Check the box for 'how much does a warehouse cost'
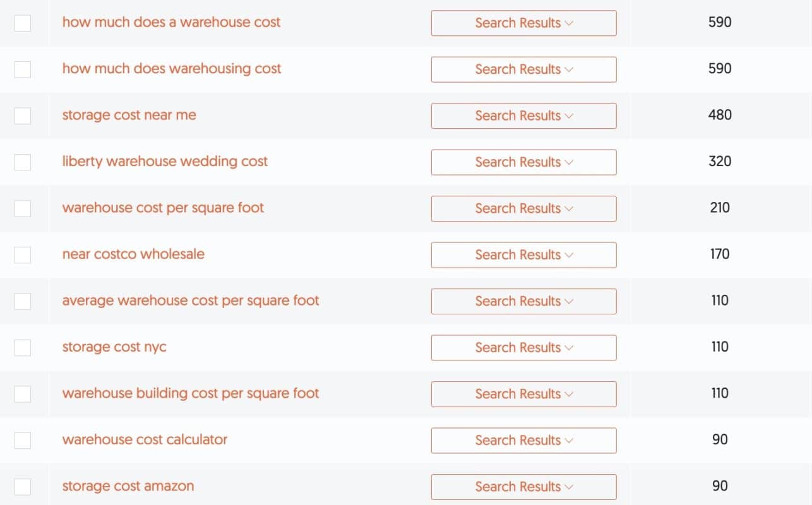 point(23,23)
